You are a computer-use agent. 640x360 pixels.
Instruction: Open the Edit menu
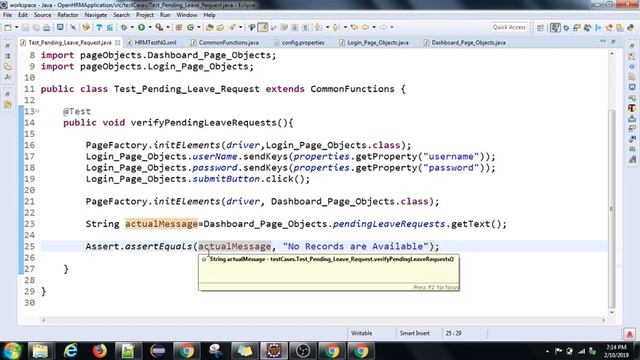pos(23,15)
